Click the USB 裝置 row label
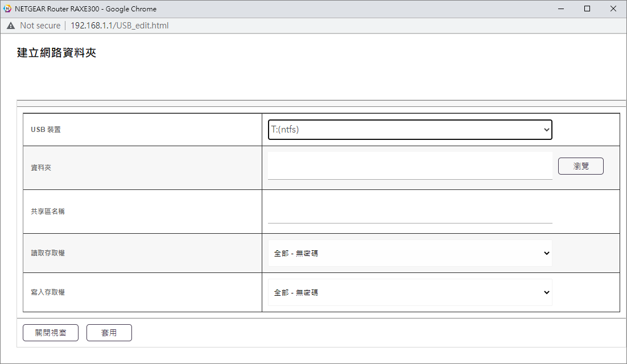 [x=46, y=130]
